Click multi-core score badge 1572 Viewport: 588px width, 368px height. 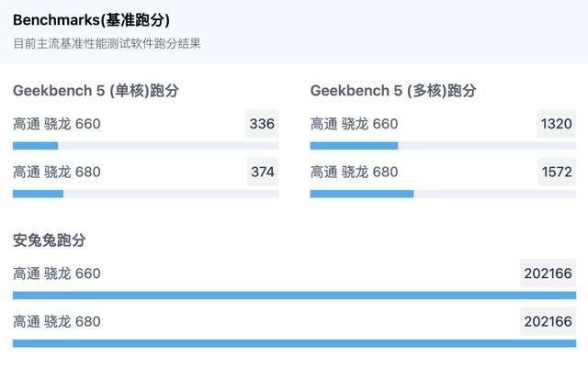pyautogui.click(x=557, y=172)
